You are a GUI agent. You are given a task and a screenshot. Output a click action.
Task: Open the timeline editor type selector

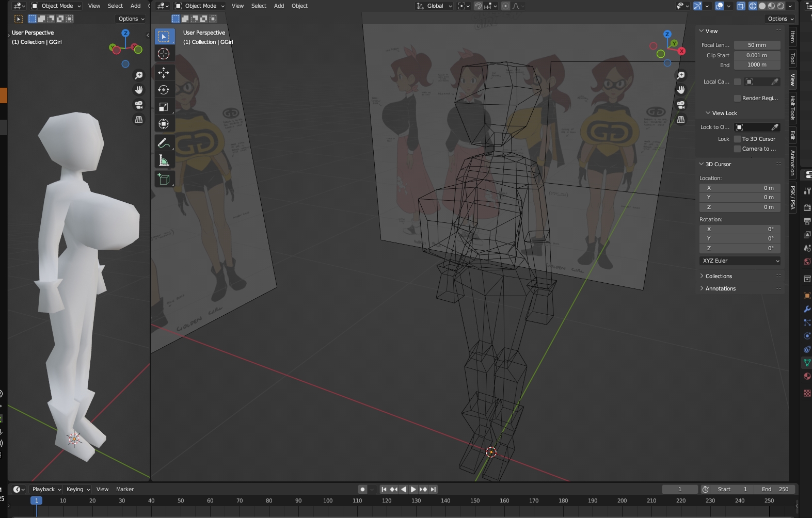(19, 489)
